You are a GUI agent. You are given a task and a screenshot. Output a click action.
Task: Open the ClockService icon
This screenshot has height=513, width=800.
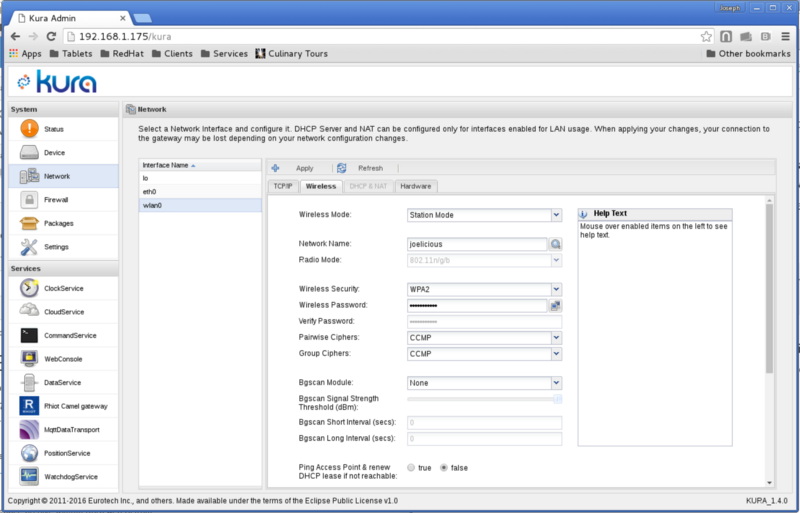(x=29, y=288)
